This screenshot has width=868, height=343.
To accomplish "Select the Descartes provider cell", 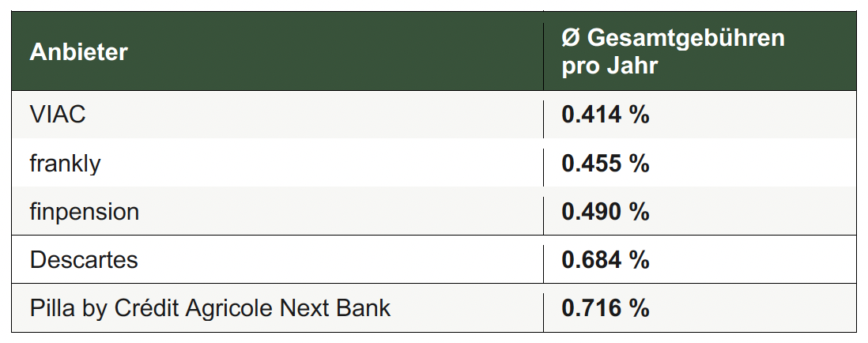I will (277, 259).
